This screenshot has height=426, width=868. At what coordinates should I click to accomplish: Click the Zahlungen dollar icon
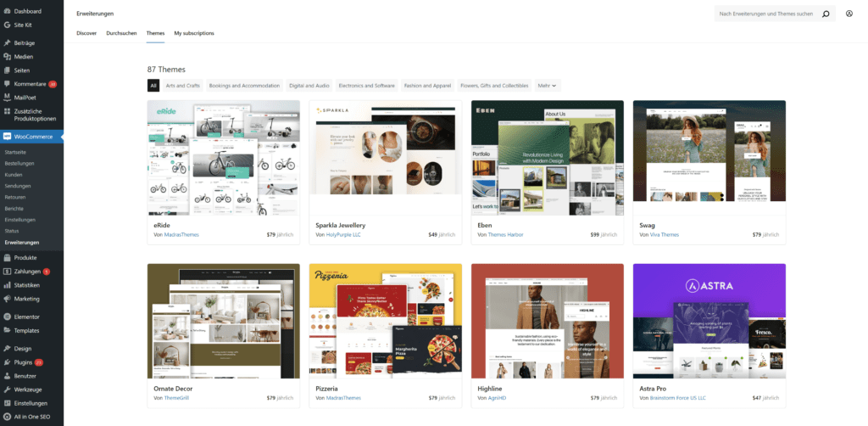(7, 272)
